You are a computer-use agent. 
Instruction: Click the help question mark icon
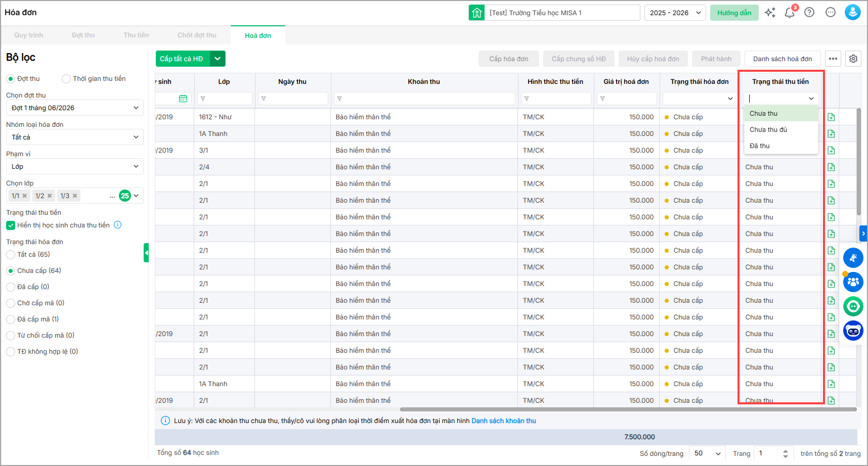809,13
